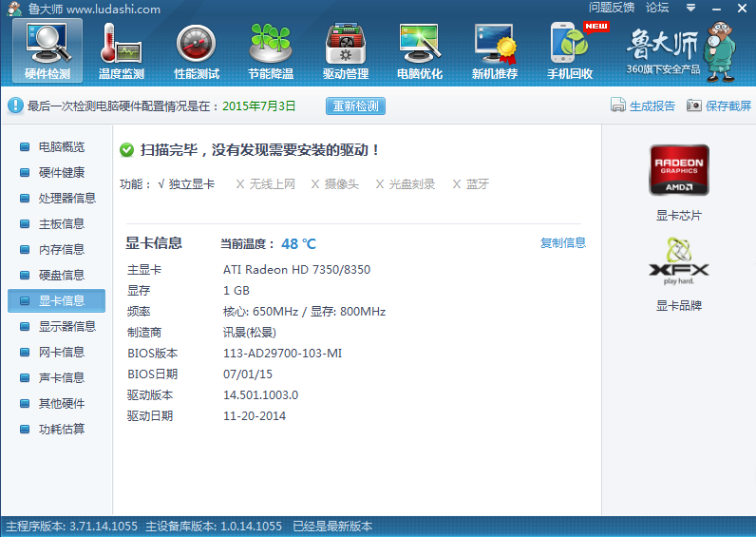
Task: Select 显卡信息 in the sidebar
Action: tap(56, 300)
